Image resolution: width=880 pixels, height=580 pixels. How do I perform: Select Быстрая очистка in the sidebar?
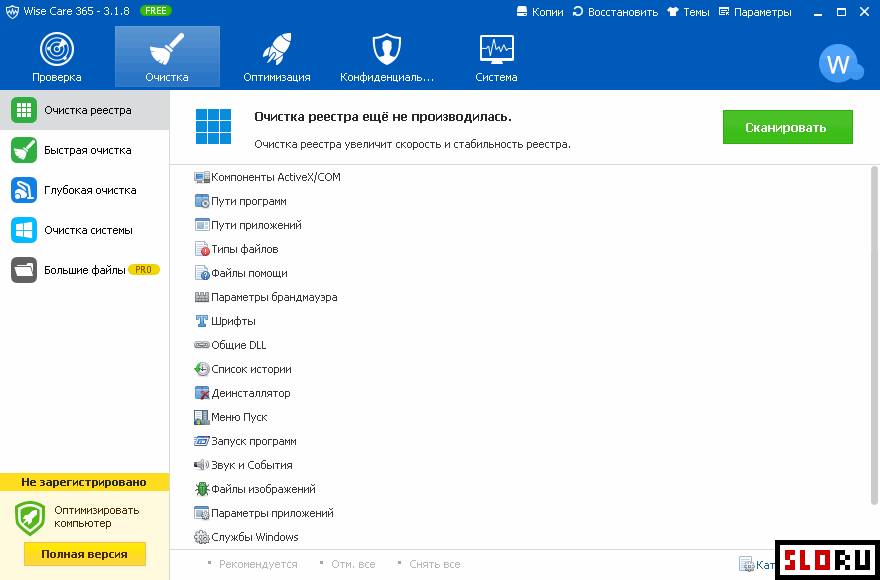point(86,150)
